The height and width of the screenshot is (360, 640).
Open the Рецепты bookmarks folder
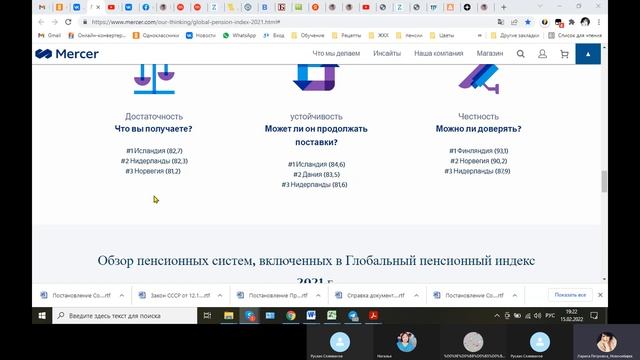point(347,36)
